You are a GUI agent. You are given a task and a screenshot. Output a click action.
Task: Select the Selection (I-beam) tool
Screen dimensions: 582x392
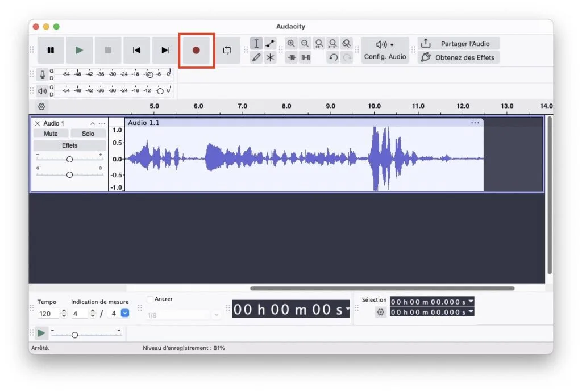[256, 43]
